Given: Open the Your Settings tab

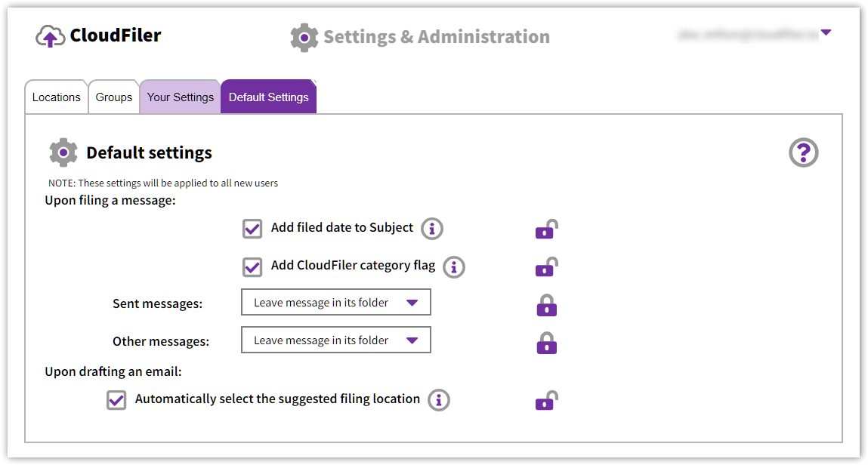Looking at the screenshot, I should point(181,97).
